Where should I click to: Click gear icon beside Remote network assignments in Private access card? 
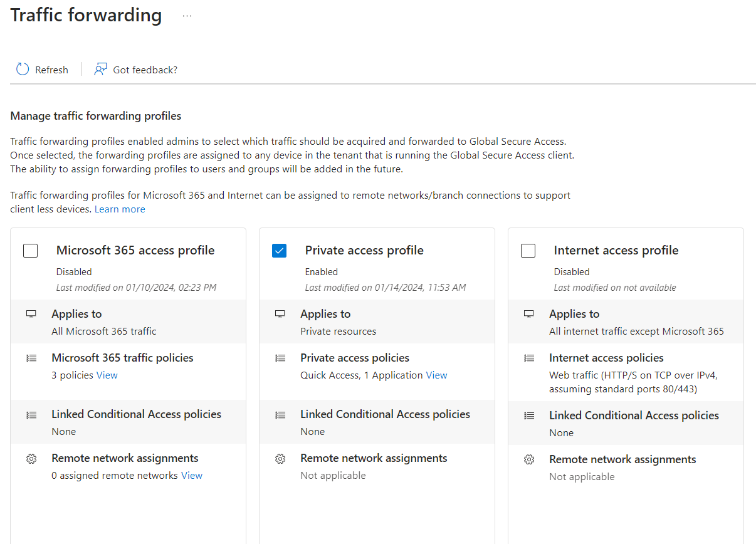(280, 459)
